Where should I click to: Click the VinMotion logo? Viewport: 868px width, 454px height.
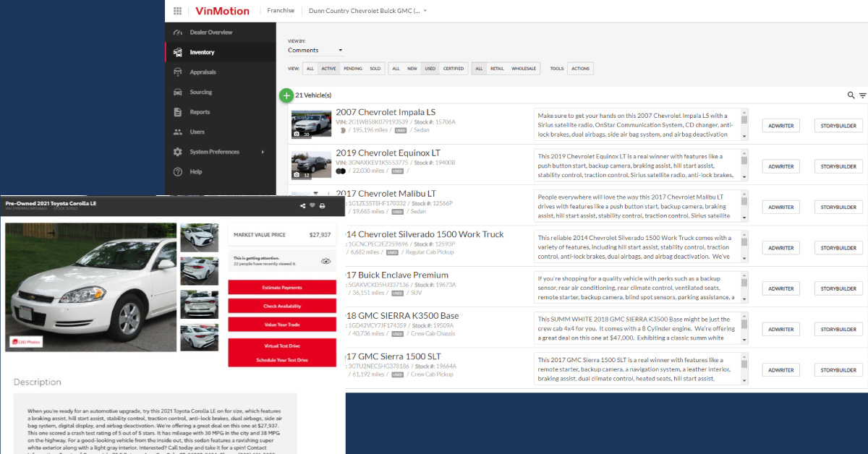click(x=222, y=11)
